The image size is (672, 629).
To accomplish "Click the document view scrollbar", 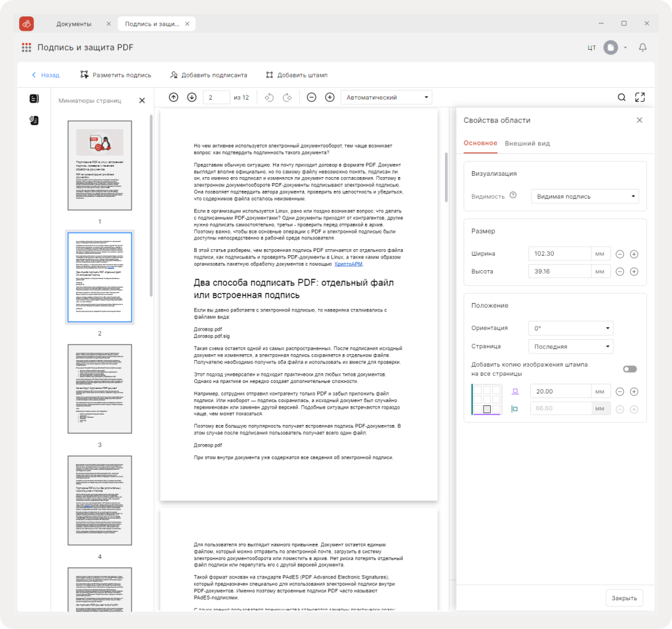I will 446,177.
